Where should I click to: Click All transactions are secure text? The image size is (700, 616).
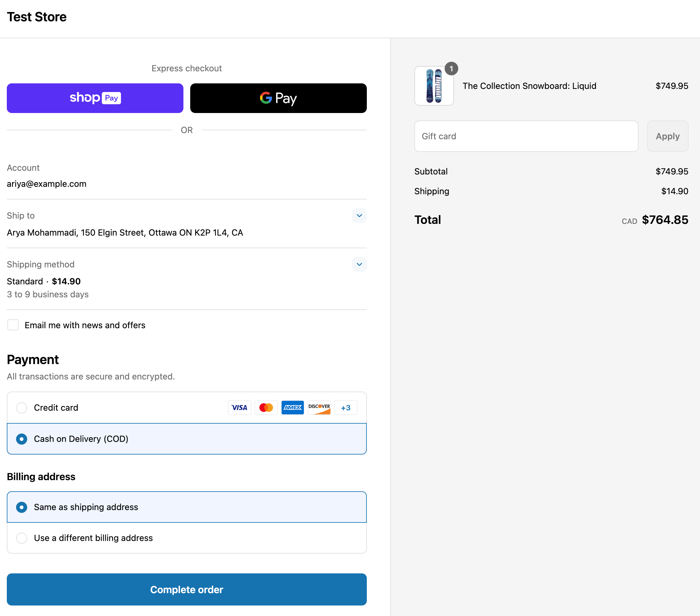pyautogui.click(x=91, y=376)
